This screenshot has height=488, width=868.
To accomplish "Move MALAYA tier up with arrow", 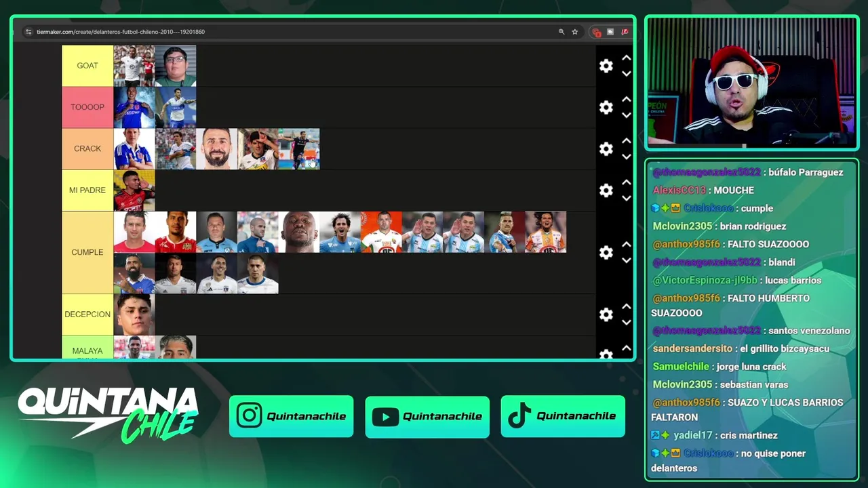I will [627, 348].
